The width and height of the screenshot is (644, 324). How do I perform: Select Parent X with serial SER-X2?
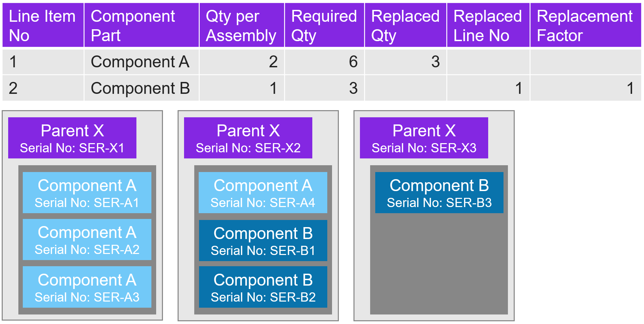tap(248, 138)
